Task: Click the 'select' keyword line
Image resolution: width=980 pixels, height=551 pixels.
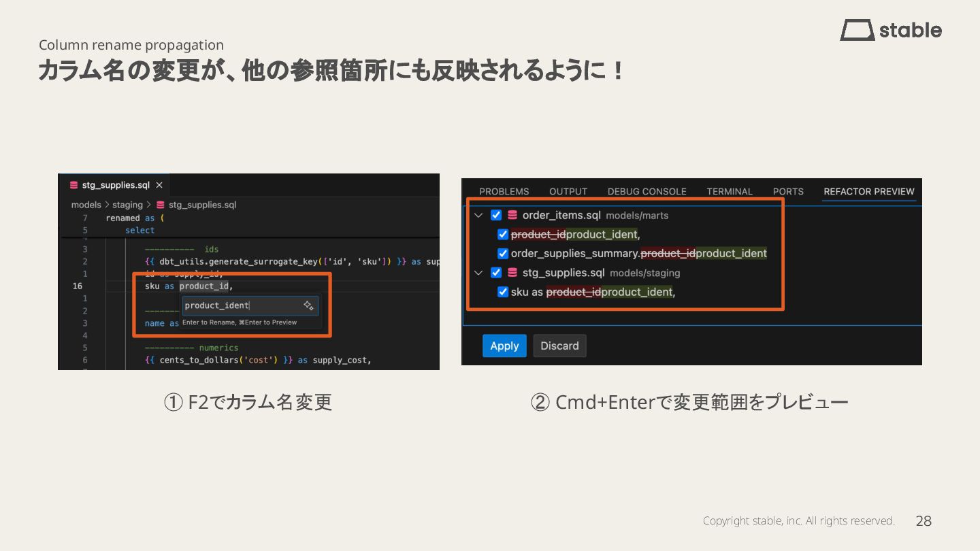Action: [x=140, y=231]
